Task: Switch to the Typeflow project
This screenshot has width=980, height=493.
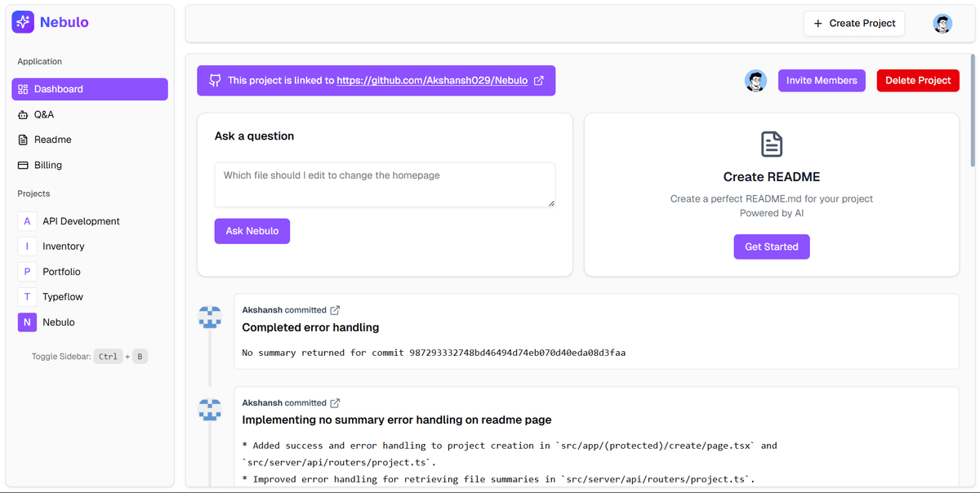Action: [63, 297]
